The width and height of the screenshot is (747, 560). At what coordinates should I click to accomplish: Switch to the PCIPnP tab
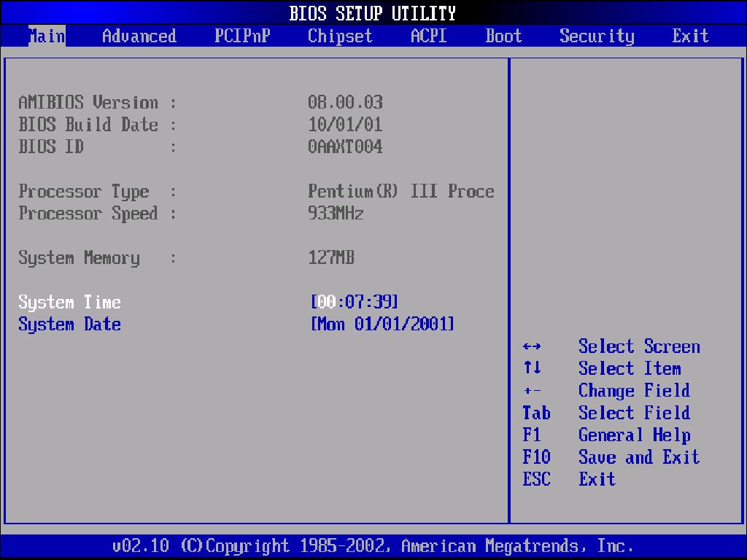pos(242,36)
